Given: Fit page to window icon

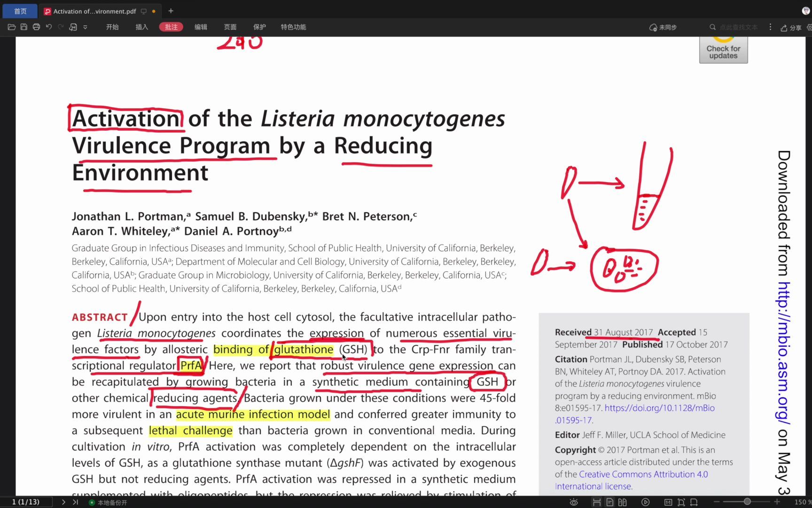Looking at the screenshot, I should click(681, 502).
